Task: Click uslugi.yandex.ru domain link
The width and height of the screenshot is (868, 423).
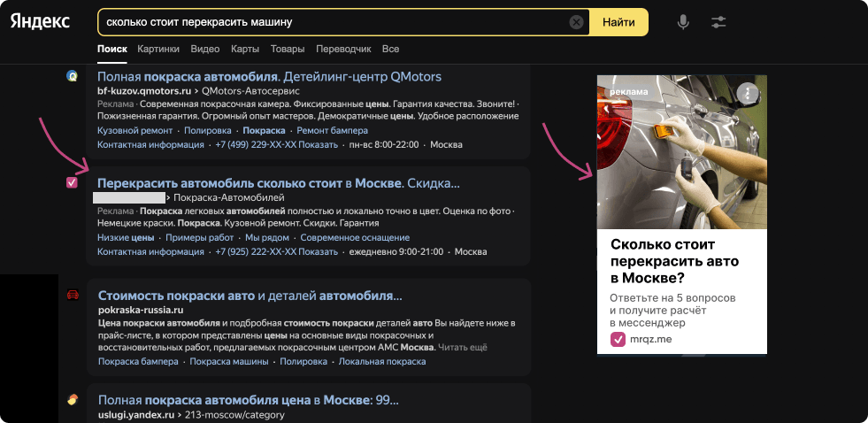Action: [x=136, y=414]
